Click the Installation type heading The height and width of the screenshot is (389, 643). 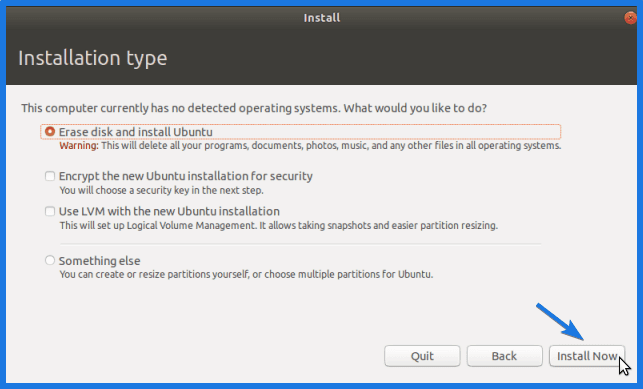pyautogui.click(x=93, y=58)
